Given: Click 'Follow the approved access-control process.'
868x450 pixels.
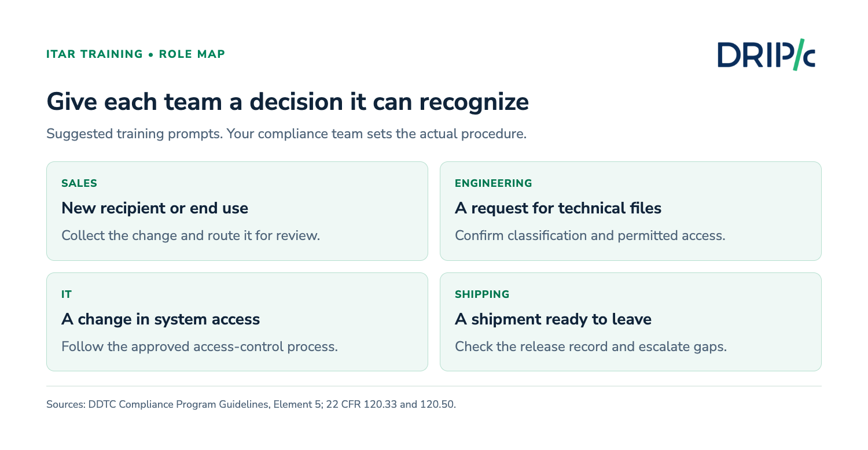Looking at the screenshot, I should (200, 347).
